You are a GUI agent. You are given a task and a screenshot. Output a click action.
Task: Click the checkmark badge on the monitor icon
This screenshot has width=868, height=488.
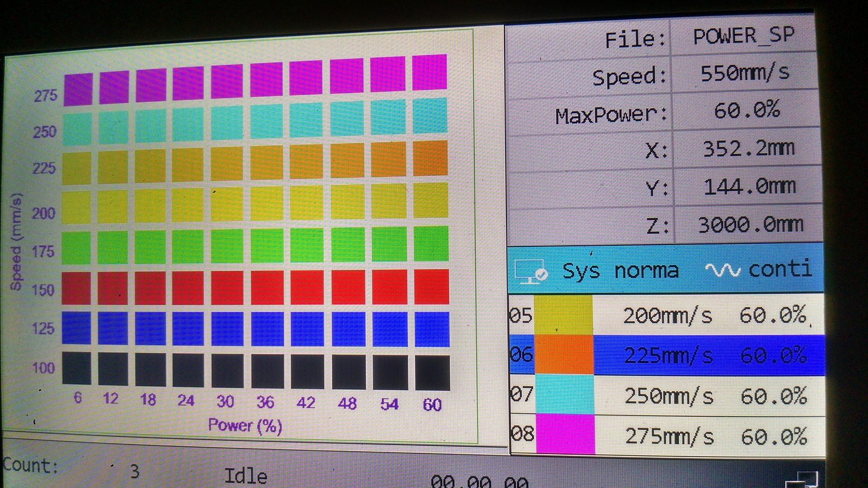[540, 275]
